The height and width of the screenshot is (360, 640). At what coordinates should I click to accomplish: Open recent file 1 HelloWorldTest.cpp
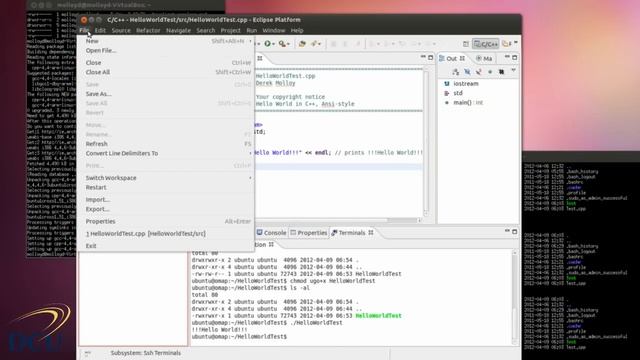tap(166, 233)
